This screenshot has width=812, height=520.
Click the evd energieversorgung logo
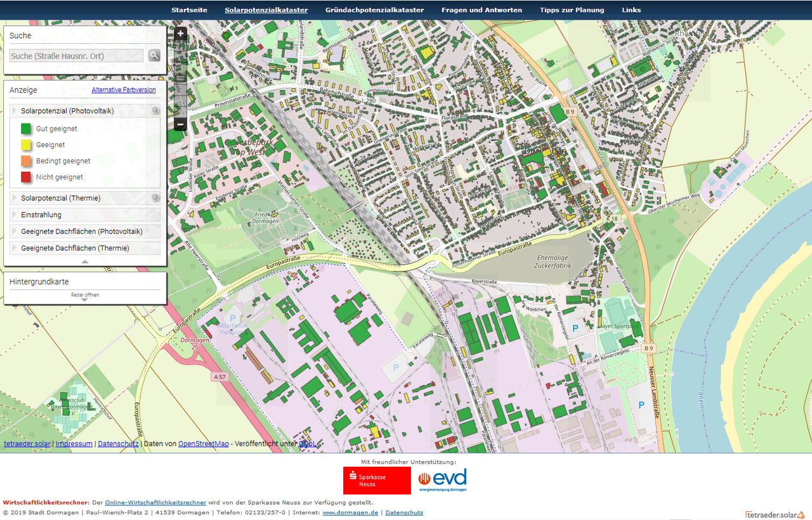pyautogui.click(x=442, y=481)
